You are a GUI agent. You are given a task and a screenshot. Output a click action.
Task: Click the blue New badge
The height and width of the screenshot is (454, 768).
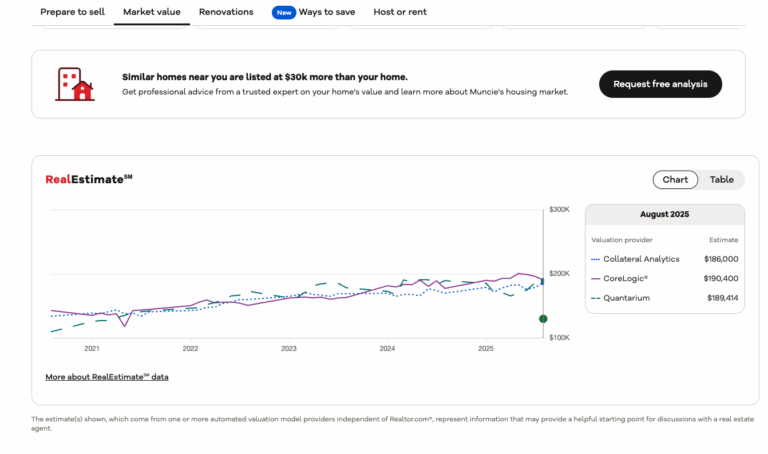click(x=284, y=12)
